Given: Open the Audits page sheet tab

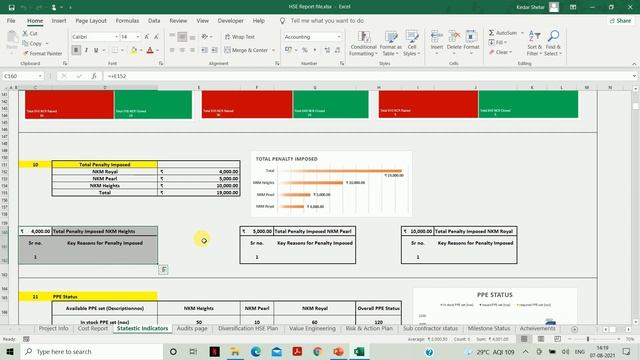Looking at the screenshot, I should point(192,329).
